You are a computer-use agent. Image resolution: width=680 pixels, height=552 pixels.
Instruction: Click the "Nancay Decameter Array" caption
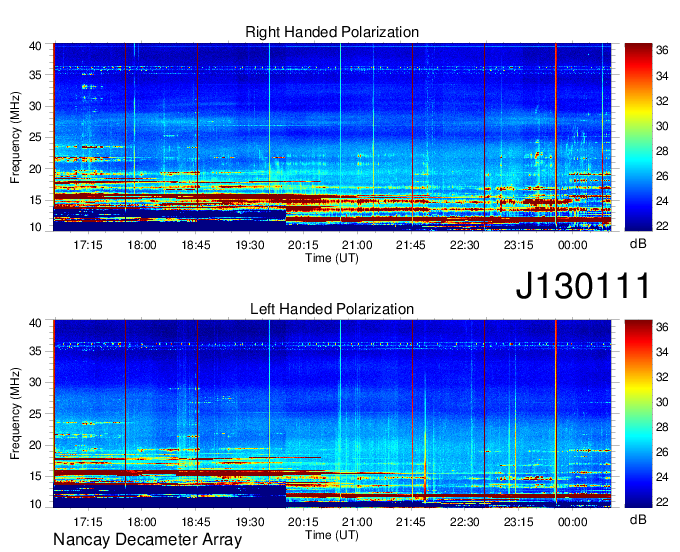[147, 540]
